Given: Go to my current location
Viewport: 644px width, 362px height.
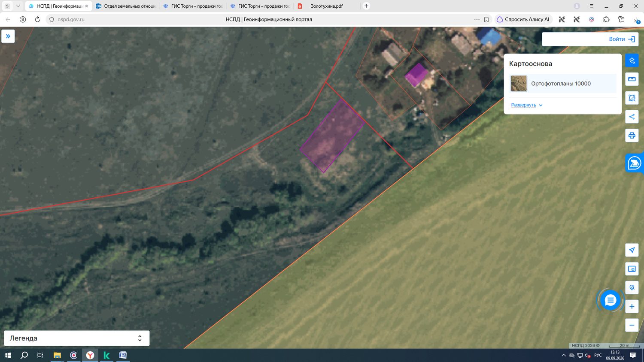Looking at the screenshot, I should coord(632,250).
